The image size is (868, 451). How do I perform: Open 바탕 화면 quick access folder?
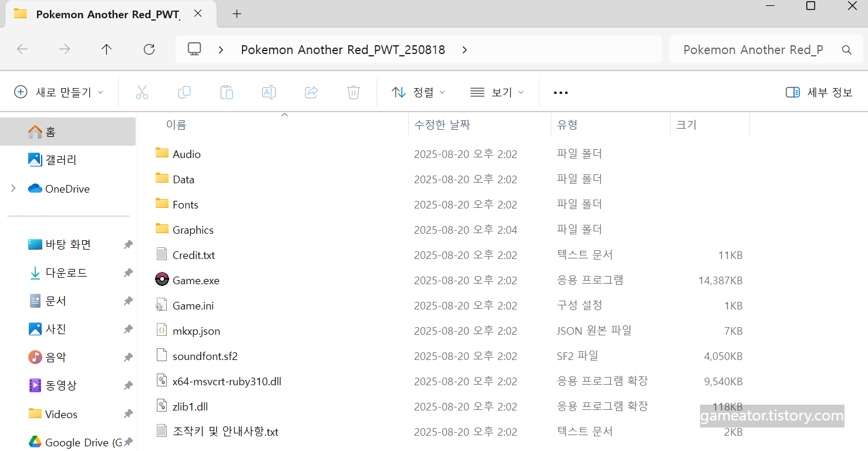pos(68,245)
